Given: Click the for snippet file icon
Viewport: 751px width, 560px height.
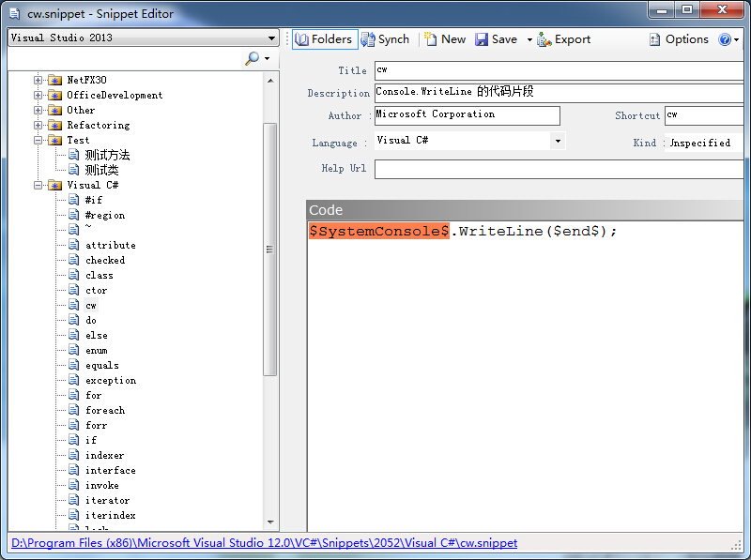Looking at the screenshot, I should click(74, 395).
